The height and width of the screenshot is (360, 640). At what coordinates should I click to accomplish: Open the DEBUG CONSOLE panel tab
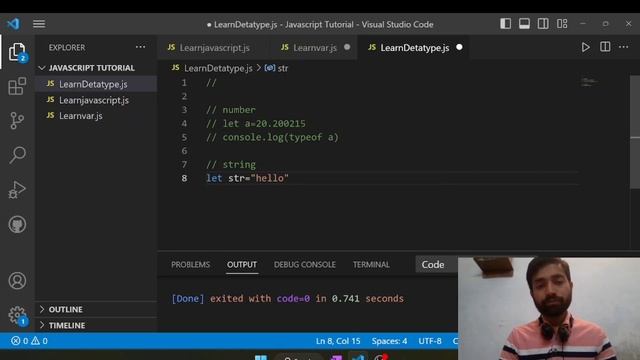tap(305, 264)
